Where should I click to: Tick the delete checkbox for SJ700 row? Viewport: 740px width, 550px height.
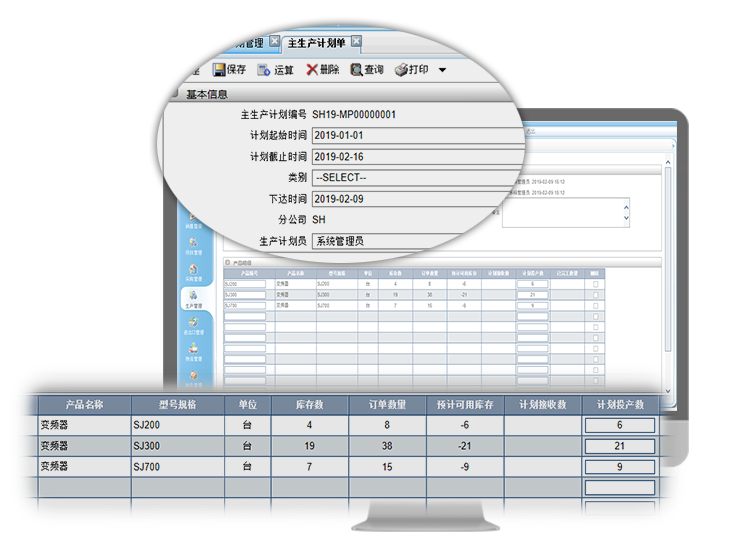point(596,305)
